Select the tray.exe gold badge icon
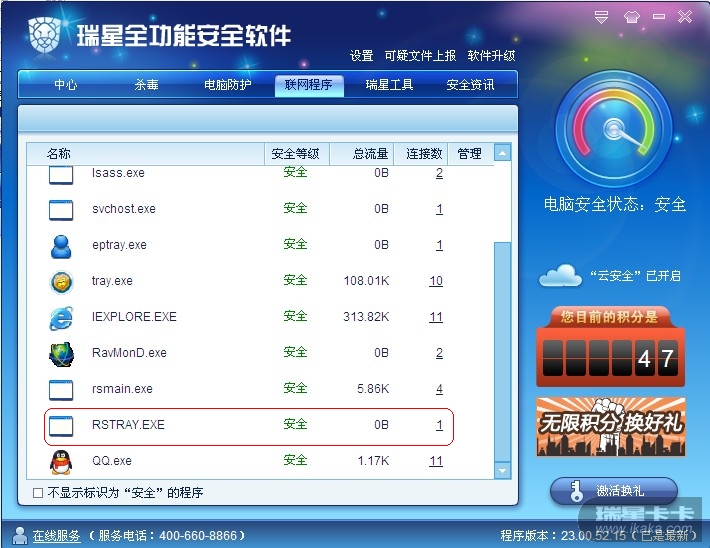Screen dimensions: 710x548 (x=61, y=282)
